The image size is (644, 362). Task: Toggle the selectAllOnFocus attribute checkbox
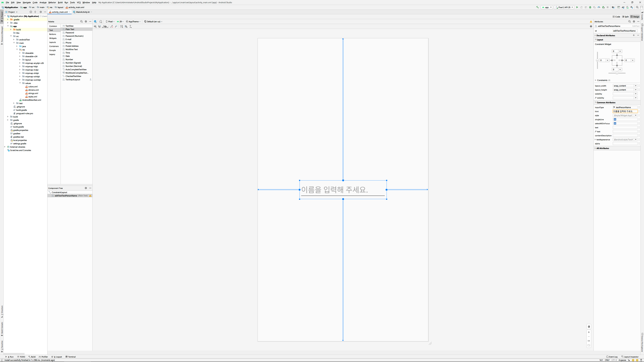615,123
